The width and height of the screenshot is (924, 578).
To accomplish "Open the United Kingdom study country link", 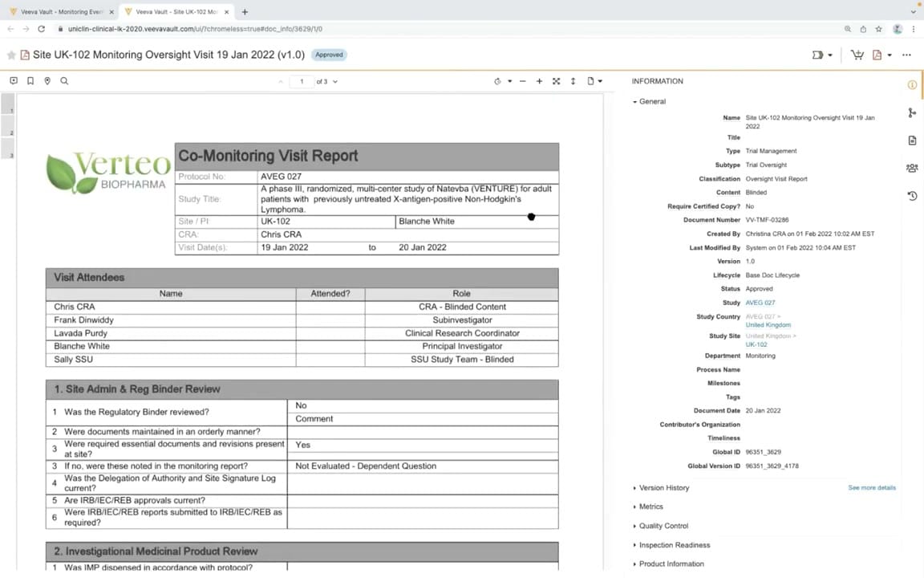I will point(768,325).
